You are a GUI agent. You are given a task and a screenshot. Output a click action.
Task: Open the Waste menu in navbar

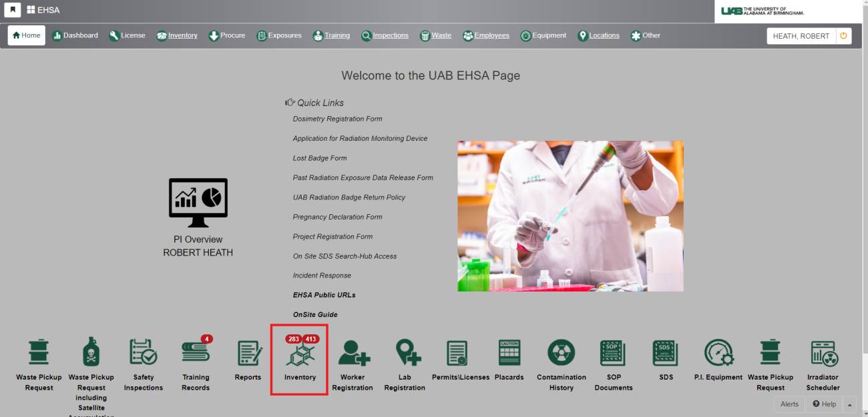[x=435, y=35]
